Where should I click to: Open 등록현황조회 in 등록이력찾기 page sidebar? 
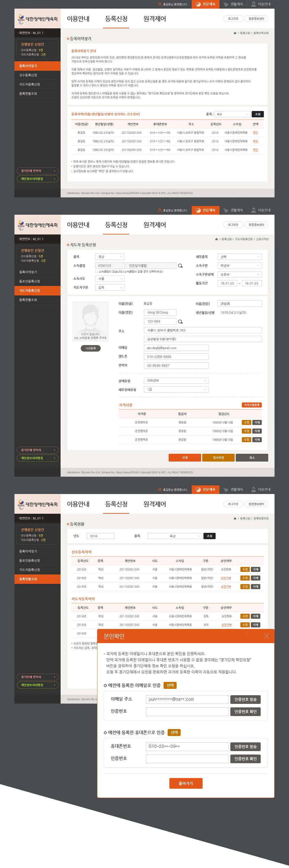tap(37, 94)
